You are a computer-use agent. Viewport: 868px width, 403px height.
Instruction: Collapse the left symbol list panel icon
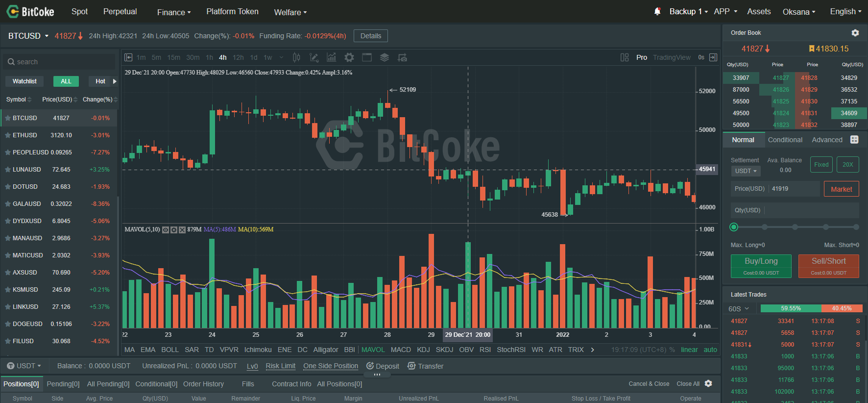128,57
